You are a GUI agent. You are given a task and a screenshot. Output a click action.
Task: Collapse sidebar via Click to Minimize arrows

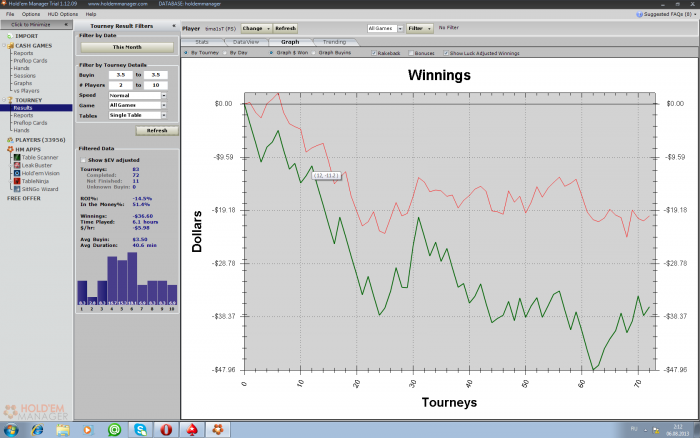tap(66, 25)
